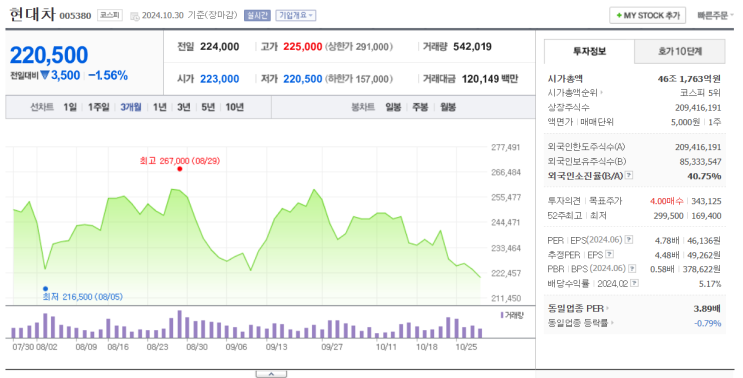This screenshot has height=378, width=743.
Task: Click the 08/30 date label on chart axis
Action: (x=197, y=347)
